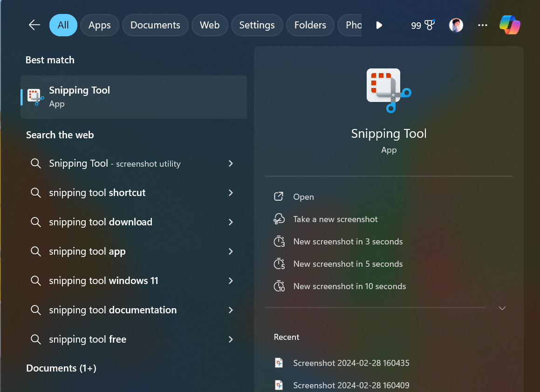
Task: Click the 5-second timer icon
Action: coord(279,264)
